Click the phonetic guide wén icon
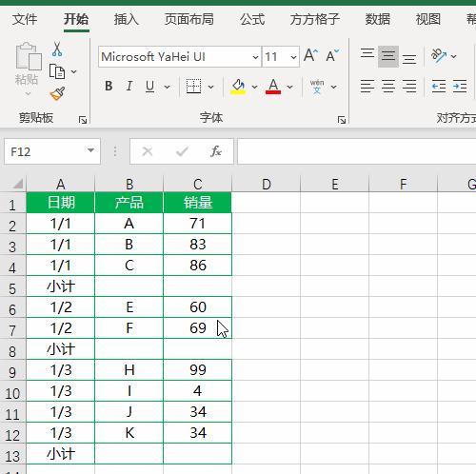This screenshot has height=474, width=476. (317, 87)
